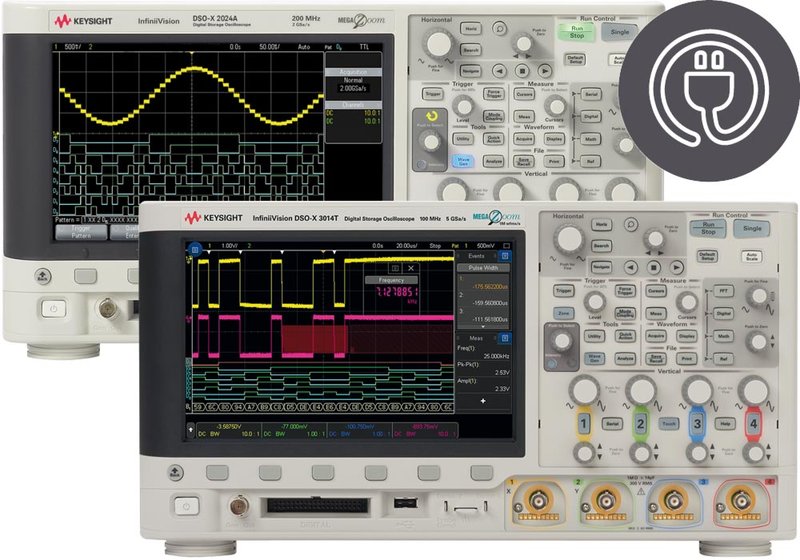Screen dimensions: 800x560
Task: Click Auto Scale on the DSO-X 3014T
Action: pyautogui.click(x=752, y=256)
